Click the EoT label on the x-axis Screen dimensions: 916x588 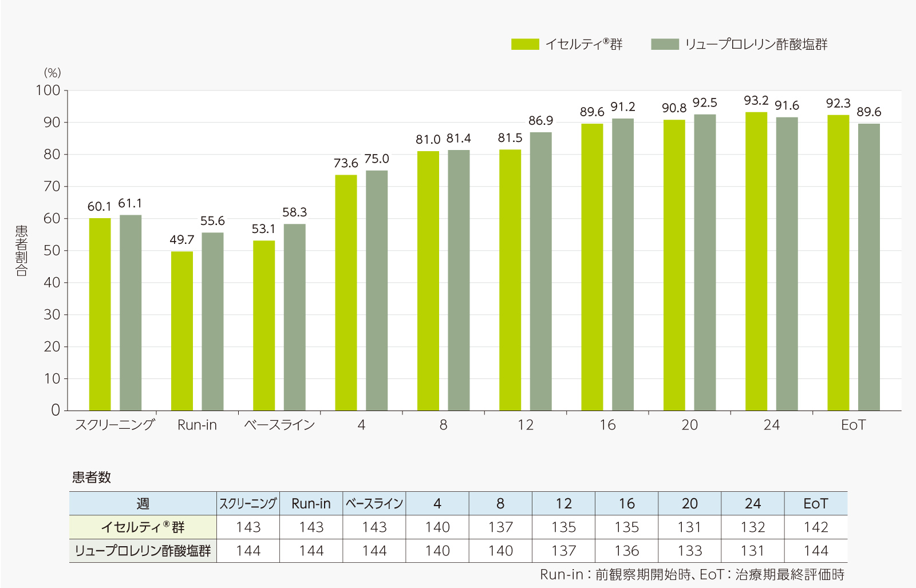coord(853,425)
